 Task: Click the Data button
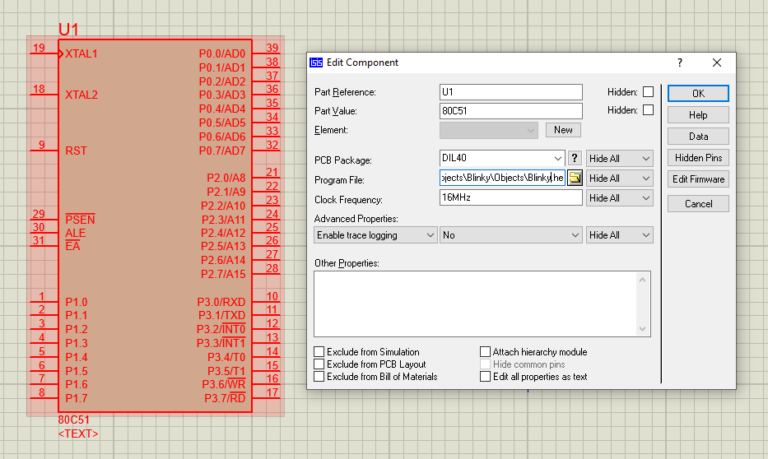[698, 136]
